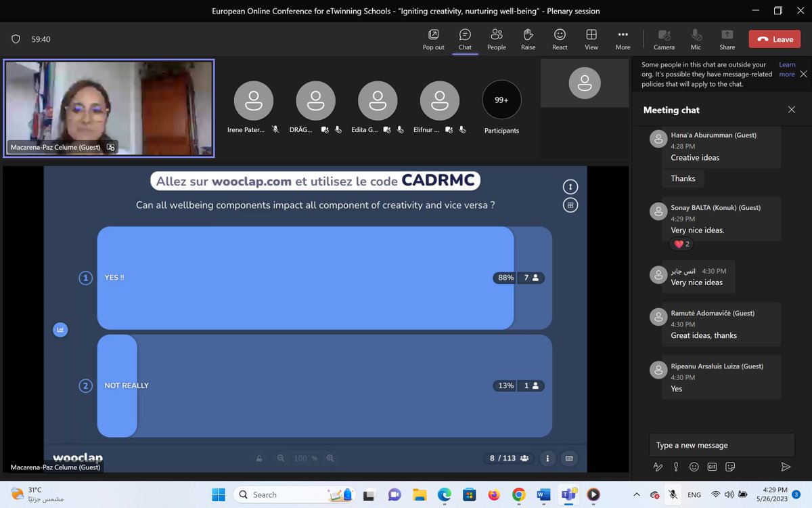Click the Wooclap sort results arrows icon
This screenshot has width=812, height=508.
[x=570, y=187]
